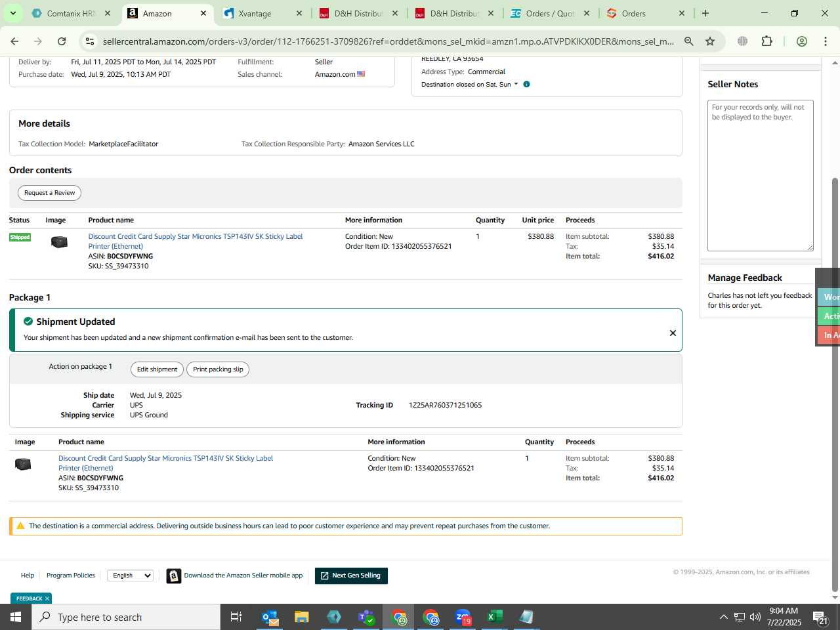The height and width of the screenshot is (630, 840).
Task: Open the tab search chevron button
Action: coord(12,13)
